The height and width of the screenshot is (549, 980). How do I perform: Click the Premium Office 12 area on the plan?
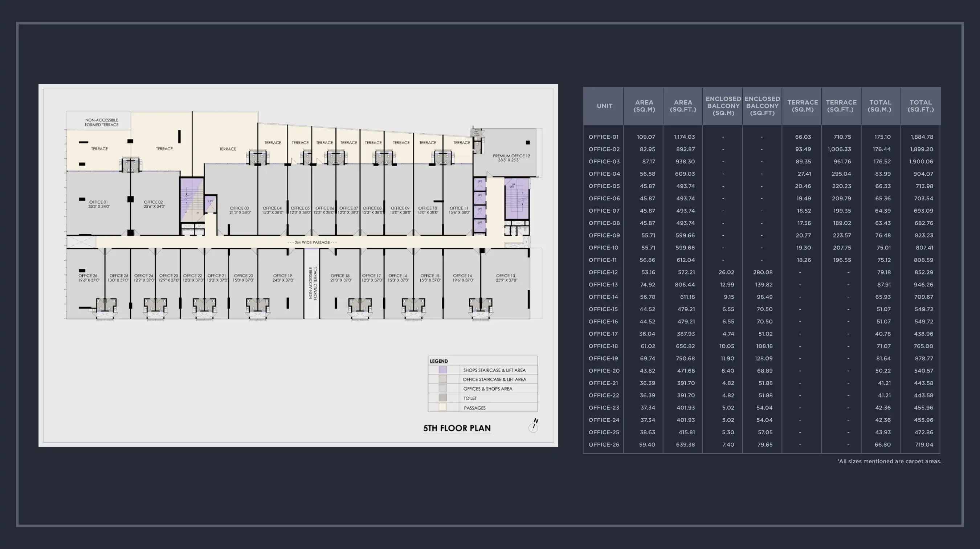(x=512, y=158)
